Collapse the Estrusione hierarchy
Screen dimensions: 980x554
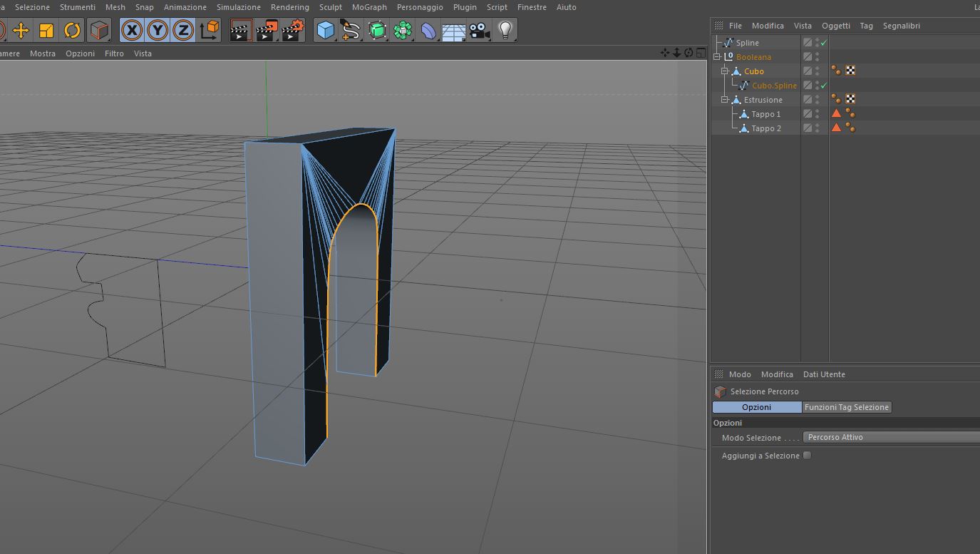tap(724, 100)
